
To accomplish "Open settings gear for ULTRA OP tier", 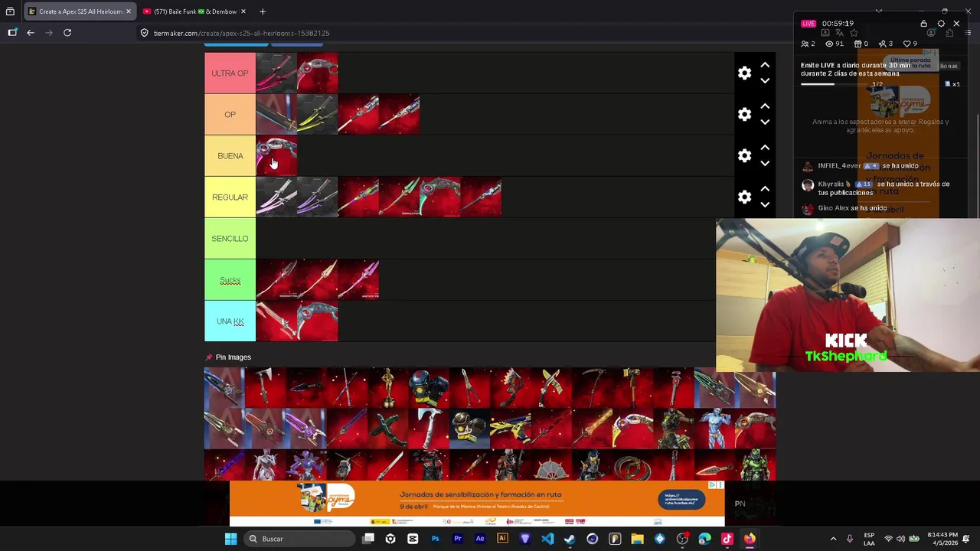I will 744,73.
